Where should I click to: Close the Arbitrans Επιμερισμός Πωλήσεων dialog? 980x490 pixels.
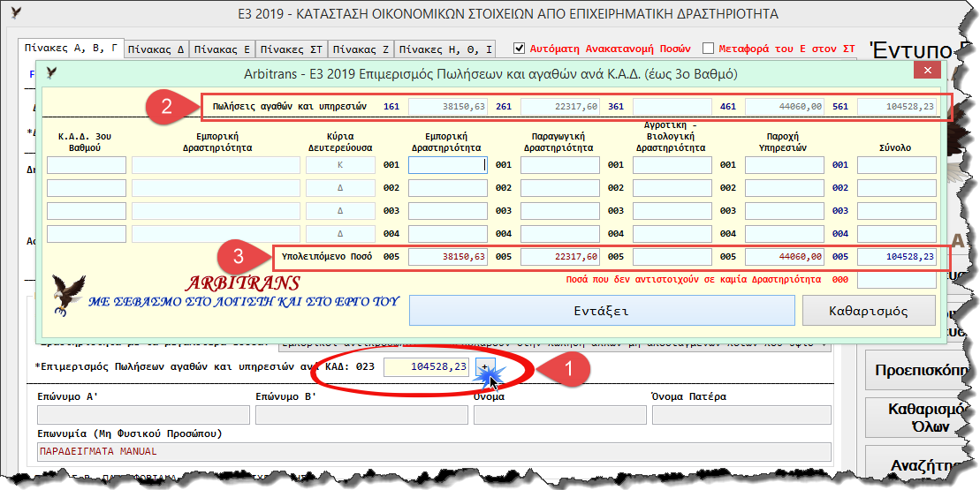tap(928, 70)
